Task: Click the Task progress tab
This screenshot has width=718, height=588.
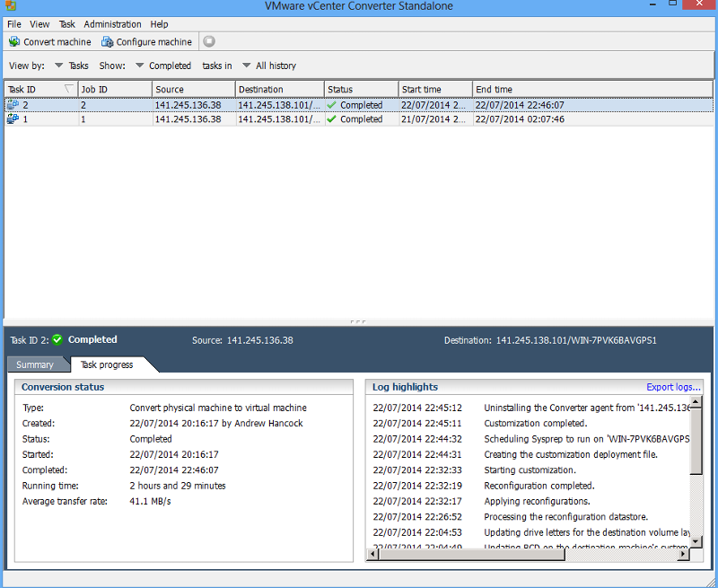Action: pos(106,364)
